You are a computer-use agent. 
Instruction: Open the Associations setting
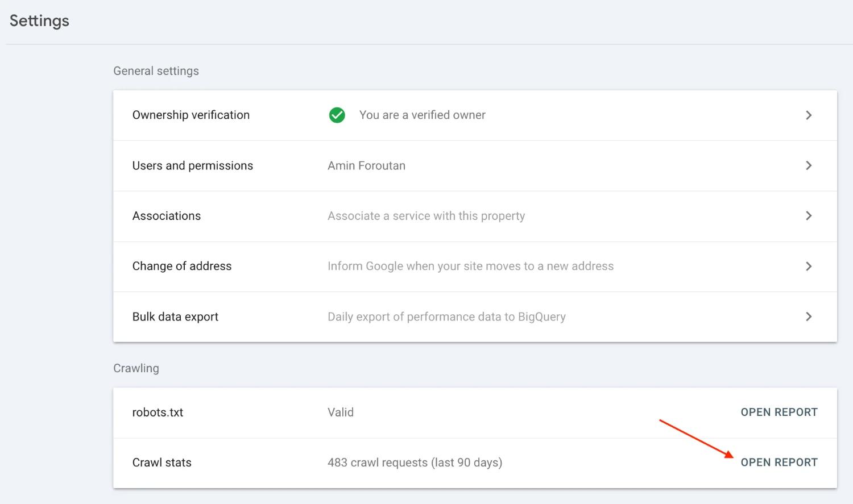(x=166, y=216)
